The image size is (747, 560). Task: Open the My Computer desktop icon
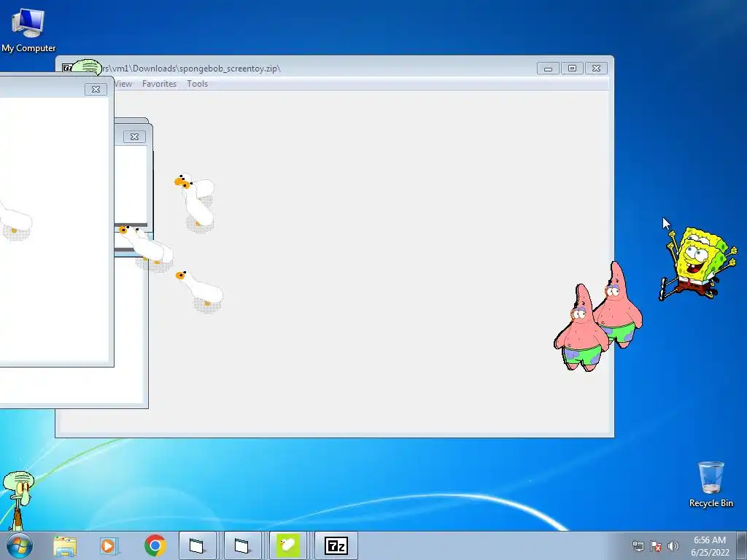[28, 29]
